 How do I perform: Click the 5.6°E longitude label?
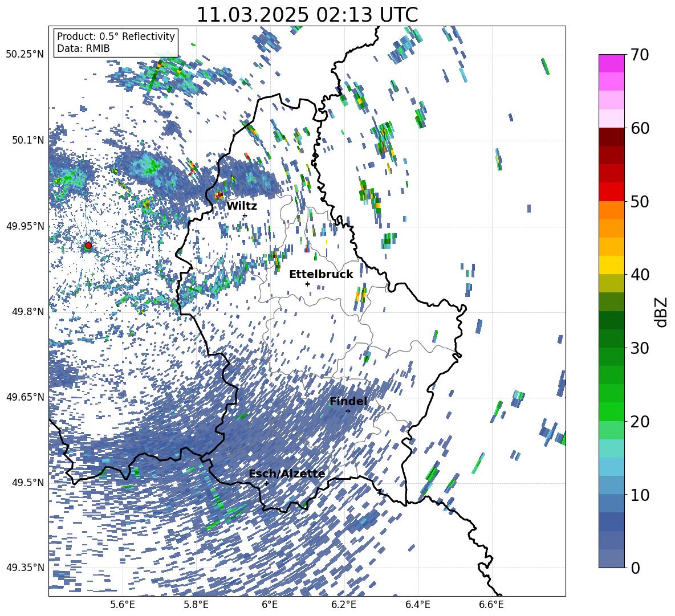123,605
